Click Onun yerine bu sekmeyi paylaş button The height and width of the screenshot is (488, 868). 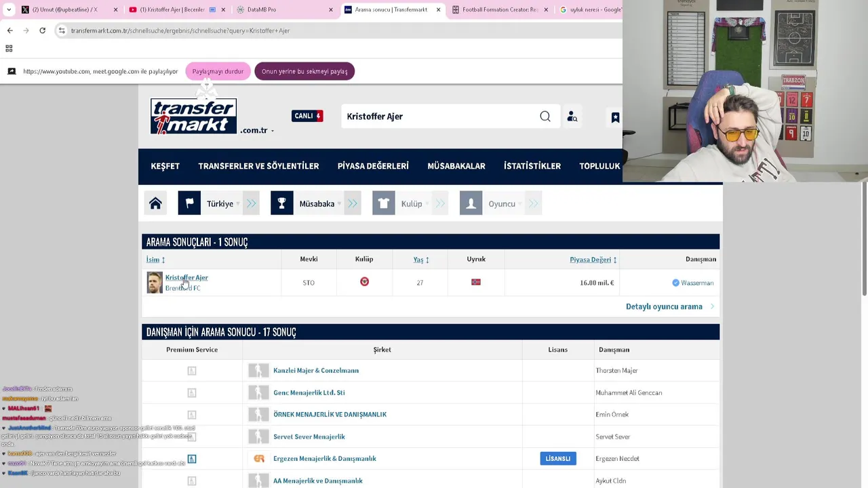click(x=304, y=71)
